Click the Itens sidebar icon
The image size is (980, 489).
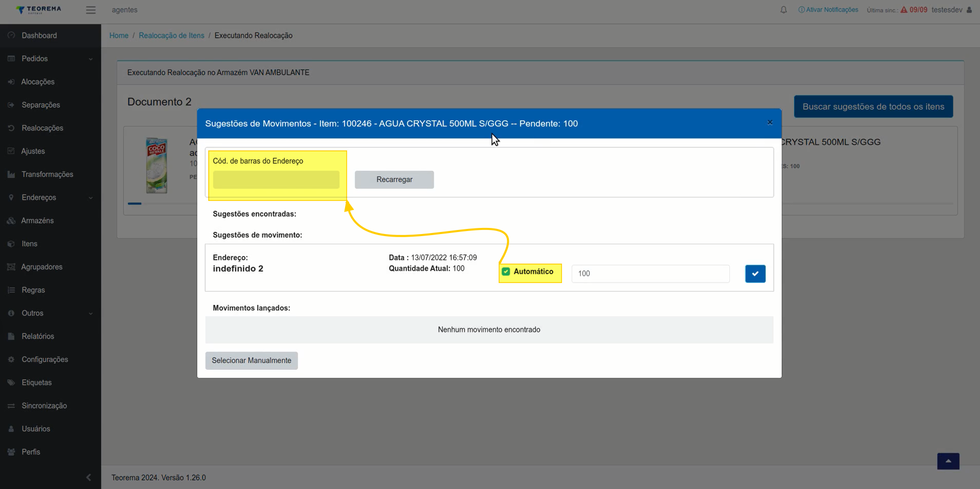11,244
